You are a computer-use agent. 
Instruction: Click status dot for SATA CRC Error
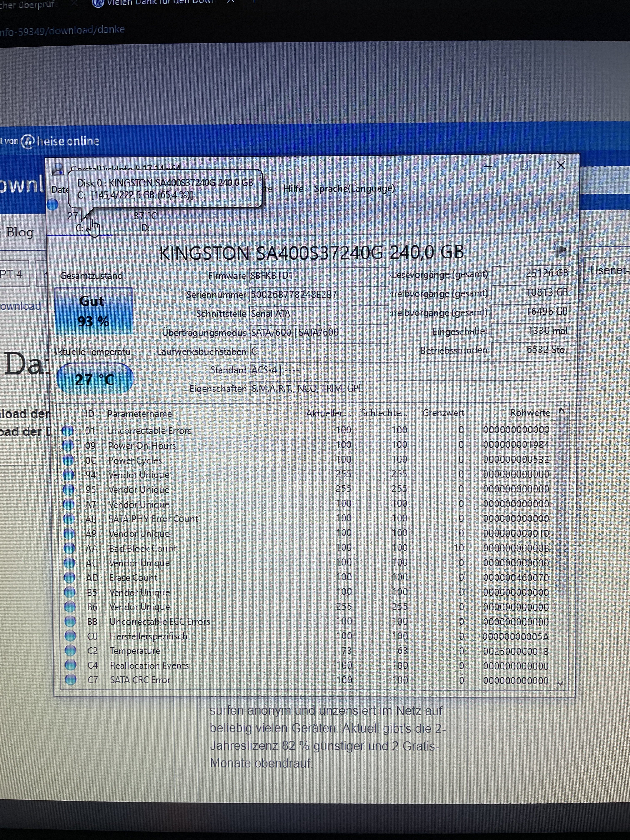tap(71, 679)
